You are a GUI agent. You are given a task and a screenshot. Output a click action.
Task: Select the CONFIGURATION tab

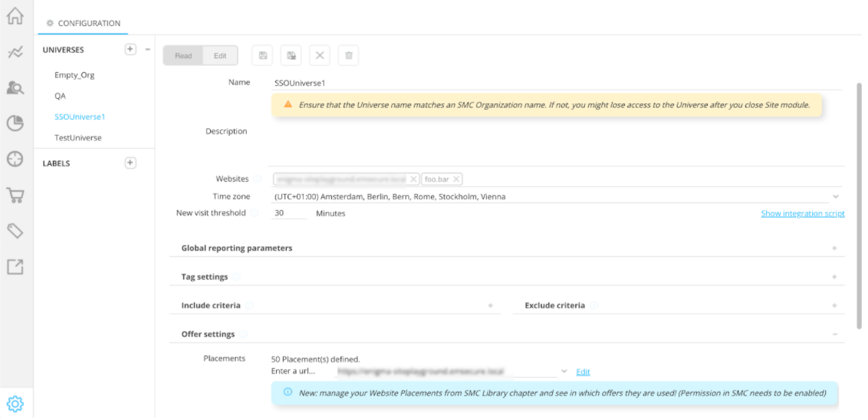click(x=84, y=23)
